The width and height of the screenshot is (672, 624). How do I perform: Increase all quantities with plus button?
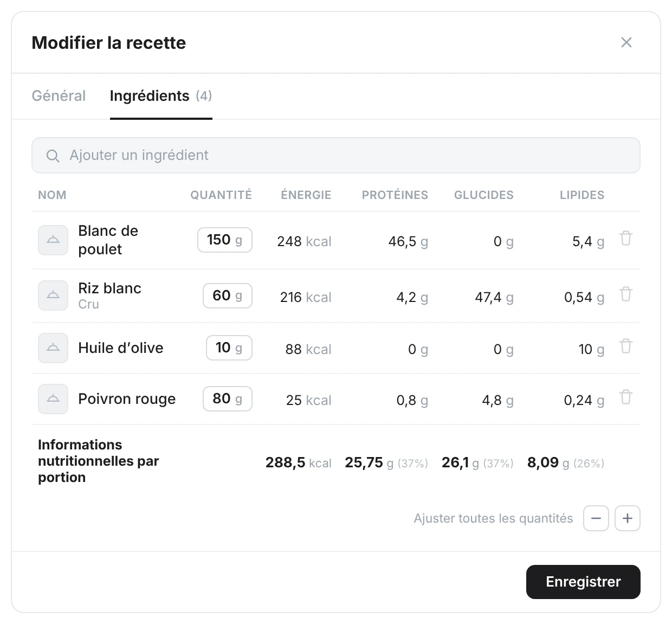[628, 518]
